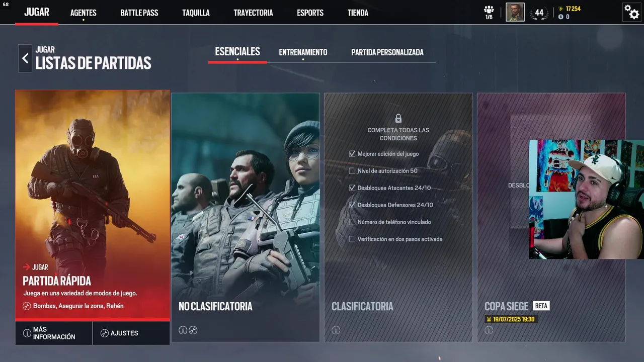Toggle the Desbloquea Atacantes 24/10 checkbox
The image size is (644, 362).
pyautogui.click(x=352, y=188)
